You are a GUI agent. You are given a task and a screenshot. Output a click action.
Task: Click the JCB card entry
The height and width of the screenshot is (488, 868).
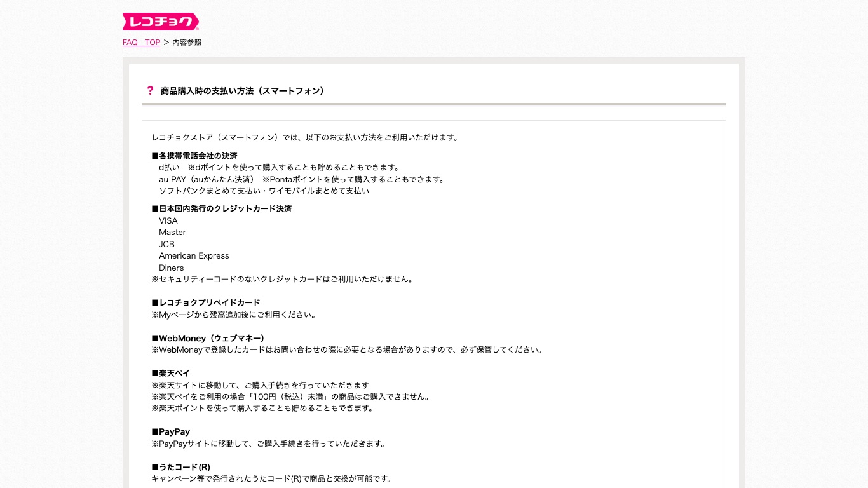pyautogui.click(x=166, y=244)
